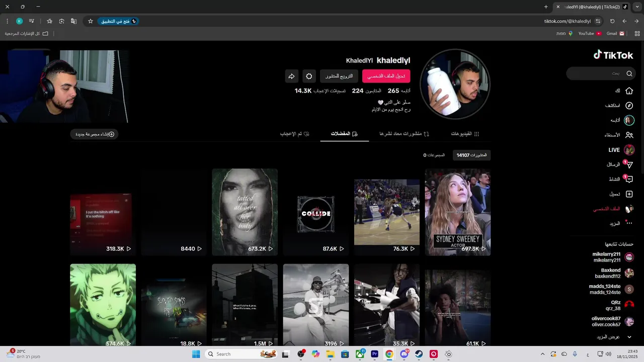Viewport: 644px width, 362px height.
Task: Open the site information icon in address bar
Action: click(598, 21)
